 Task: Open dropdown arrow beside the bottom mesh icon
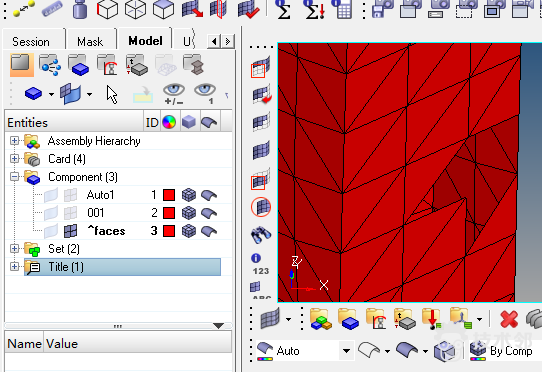288,319
